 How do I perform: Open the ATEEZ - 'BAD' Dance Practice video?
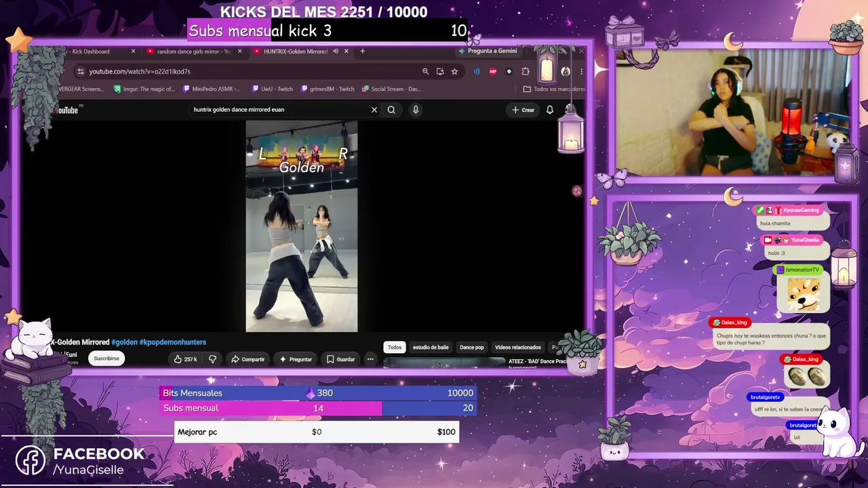coord(475,362)
